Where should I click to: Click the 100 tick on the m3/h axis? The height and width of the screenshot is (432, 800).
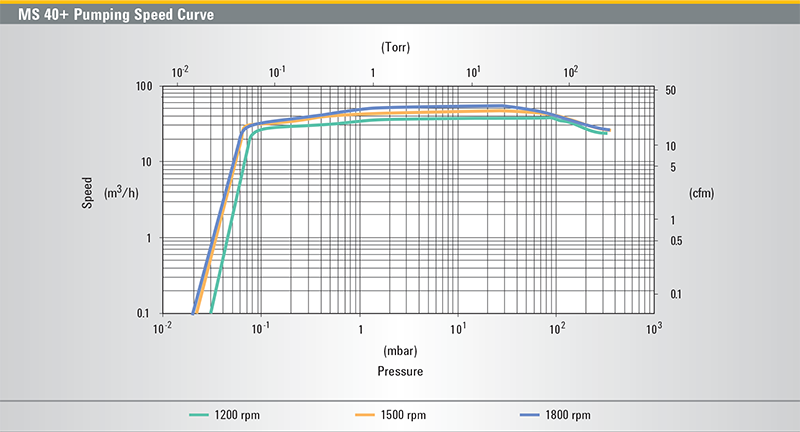[142, 86]
